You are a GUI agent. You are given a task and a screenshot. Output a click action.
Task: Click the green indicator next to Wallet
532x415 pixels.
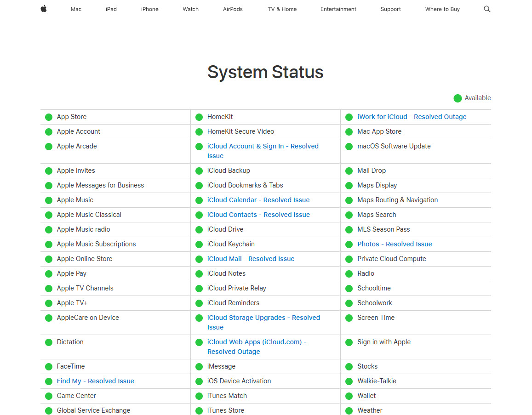pyautogui.click(x=349, y=396)
